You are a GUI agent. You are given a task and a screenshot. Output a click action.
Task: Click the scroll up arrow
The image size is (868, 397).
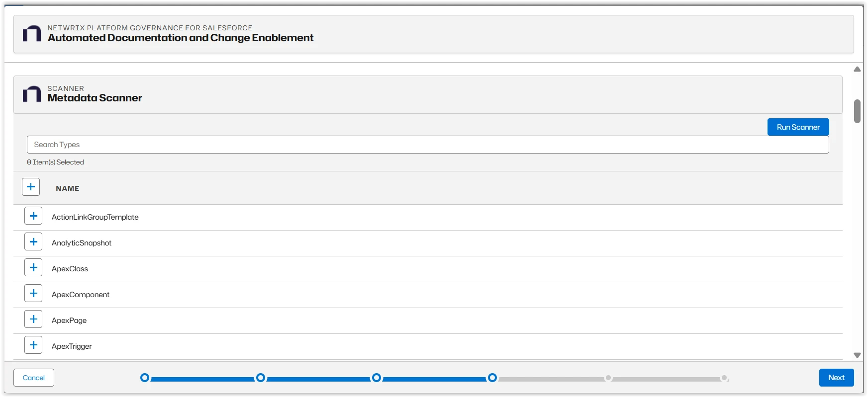point(857,70)
